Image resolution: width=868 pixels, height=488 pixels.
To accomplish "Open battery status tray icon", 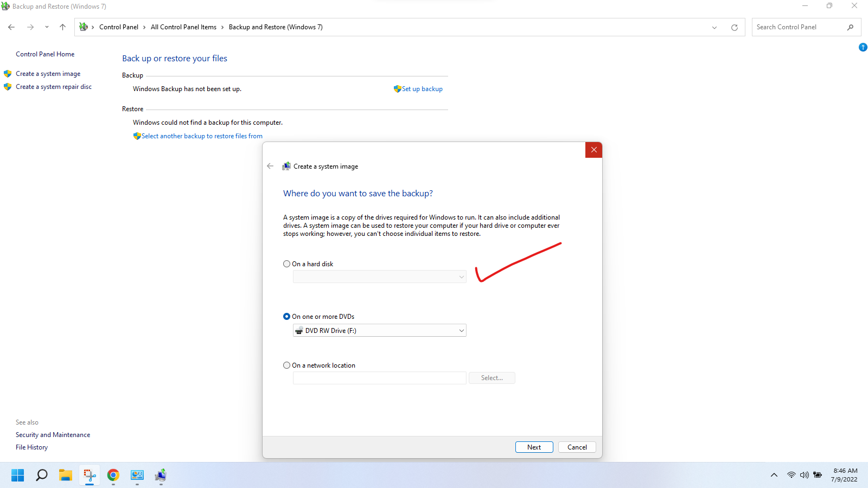I will pos(818,476).
